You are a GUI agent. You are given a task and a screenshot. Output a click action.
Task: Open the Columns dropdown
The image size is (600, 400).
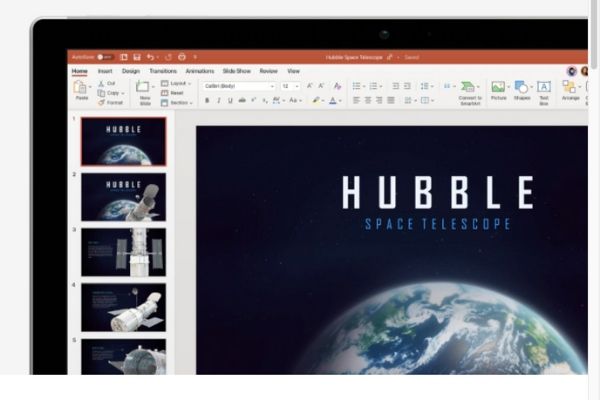coord(410,100)
